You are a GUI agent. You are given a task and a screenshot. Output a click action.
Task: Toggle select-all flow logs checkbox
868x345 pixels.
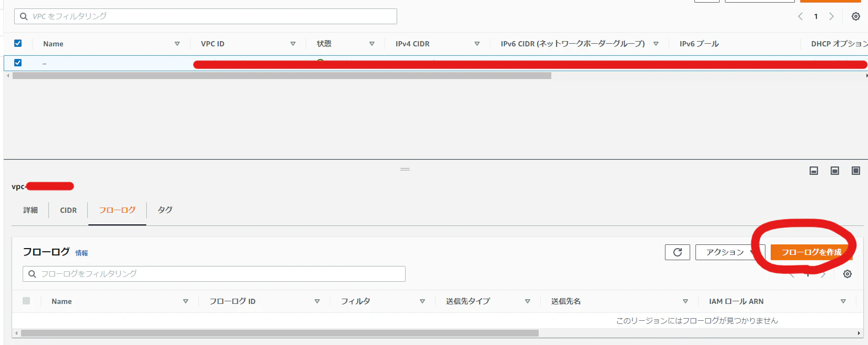(26, 301)
